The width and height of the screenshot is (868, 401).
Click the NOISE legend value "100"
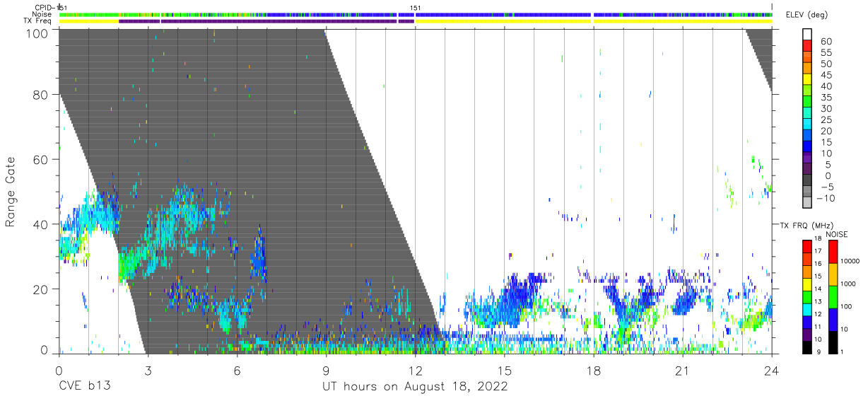click(x=847, y=306)
